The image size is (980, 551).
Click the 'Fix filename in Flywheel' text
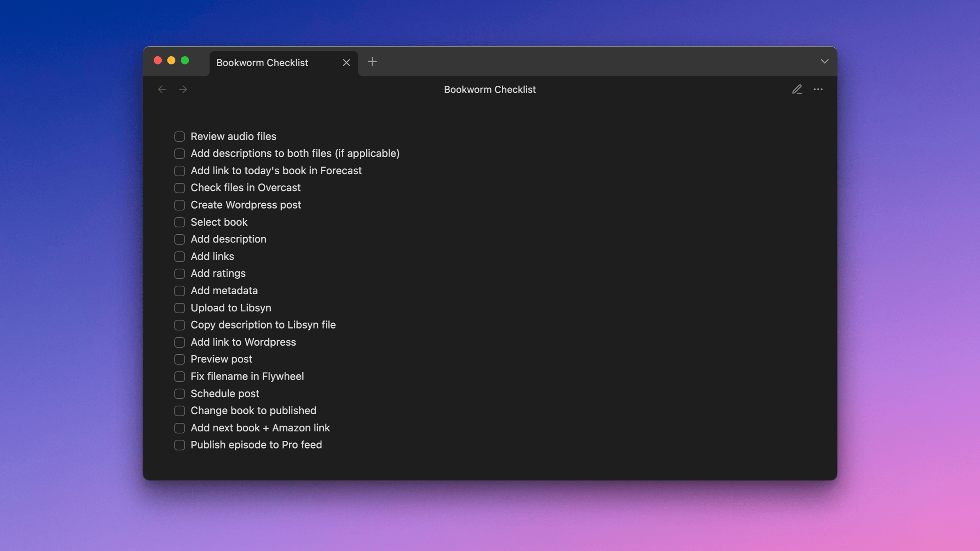(247, 376)
